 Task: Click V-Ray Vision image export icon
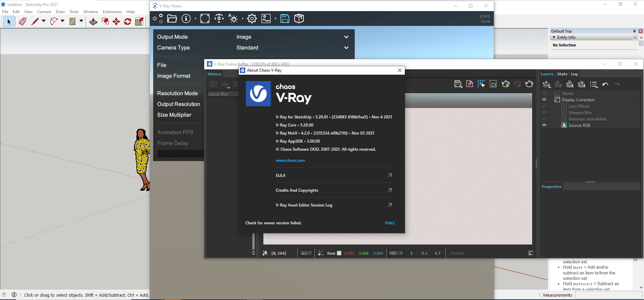266,18
